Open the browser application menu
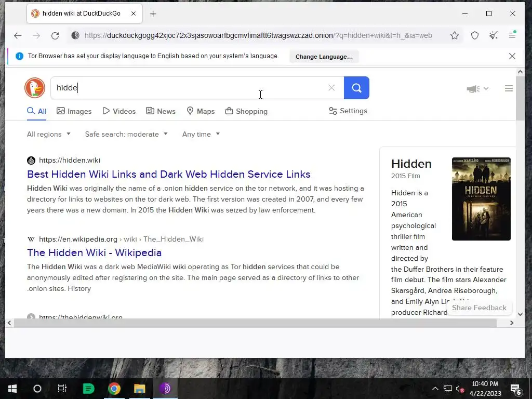The width and height of the screenshot is (532, 399). [512, 35]
